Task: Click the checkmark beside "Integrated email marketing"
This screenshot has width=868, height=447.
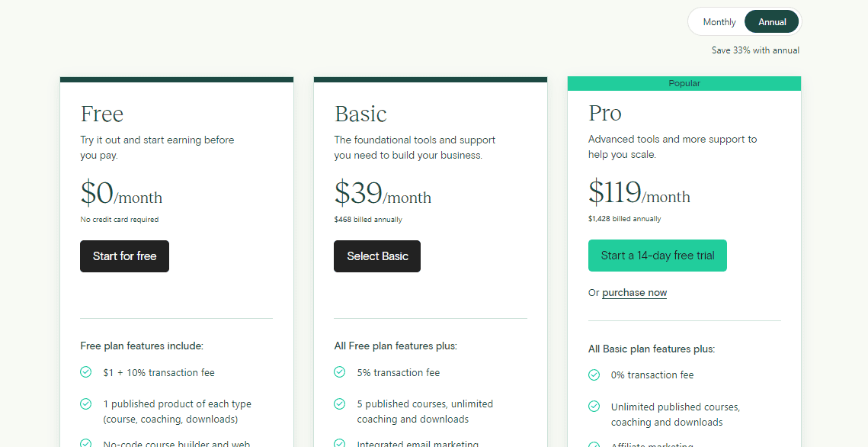Action: (x=339, y=445)
